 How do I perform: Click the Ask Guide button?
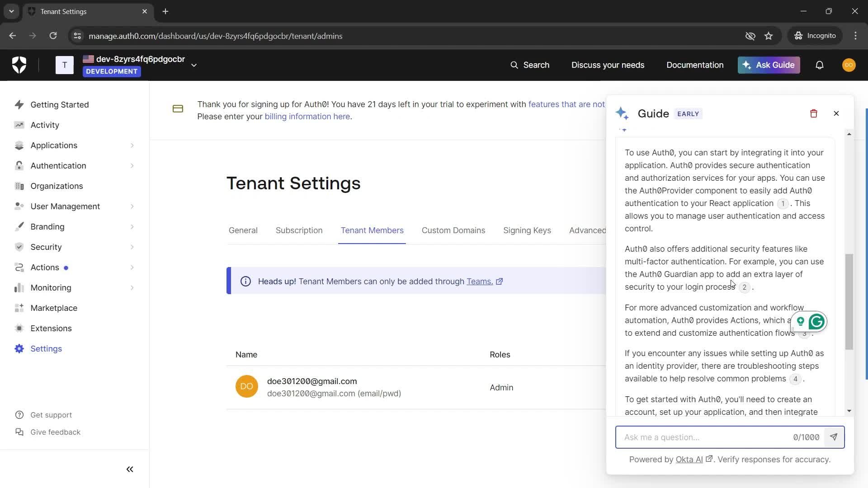click(769, 65)
